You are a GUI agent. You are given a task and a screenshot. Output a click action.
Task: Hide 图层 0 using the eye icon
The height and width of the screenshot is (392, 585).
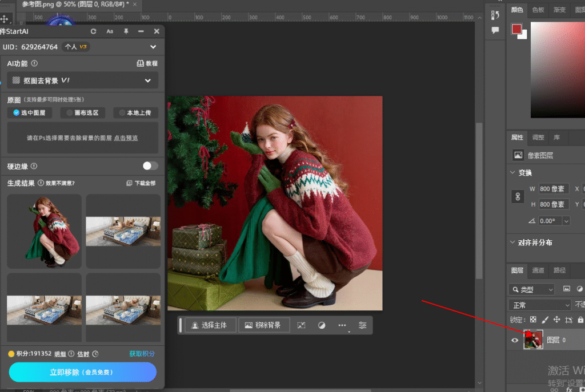click(x=515, y=340)
